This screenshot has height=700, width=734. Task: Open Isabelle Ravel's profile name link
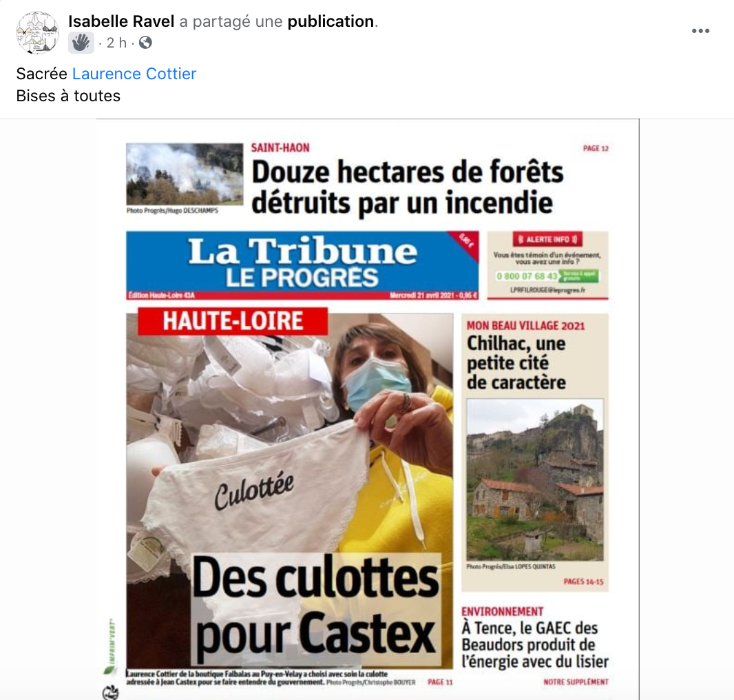click(x=121, y=21)
